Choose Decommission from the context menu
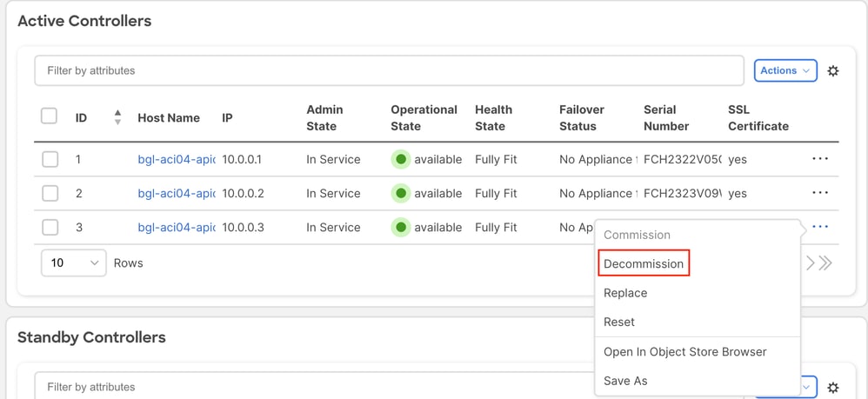The image size is (868, 399). click(644, 264)
